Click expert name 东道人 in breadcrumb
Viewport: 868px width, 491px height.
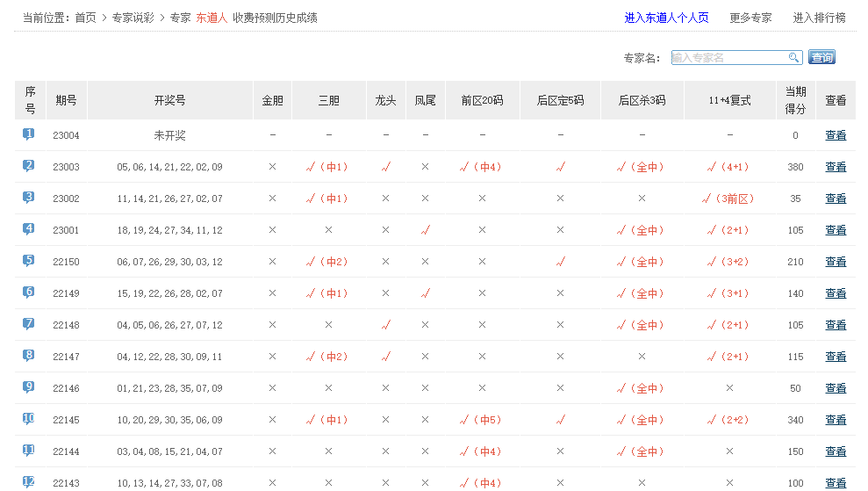211,18
